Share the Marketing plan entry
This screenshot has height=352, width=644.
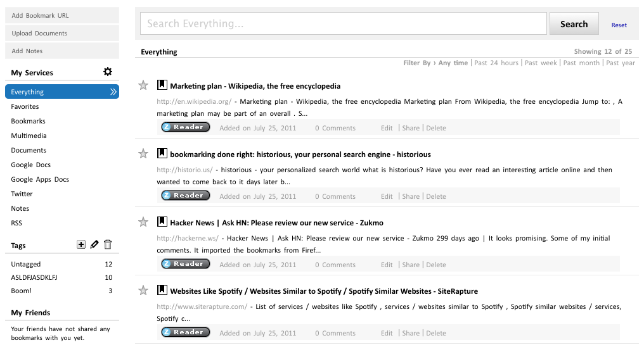(411, 128)
